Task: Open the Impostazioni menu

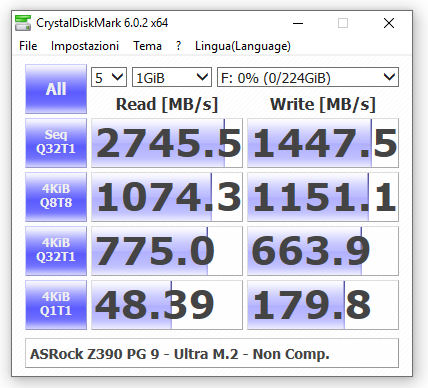Action: point(85,46)
